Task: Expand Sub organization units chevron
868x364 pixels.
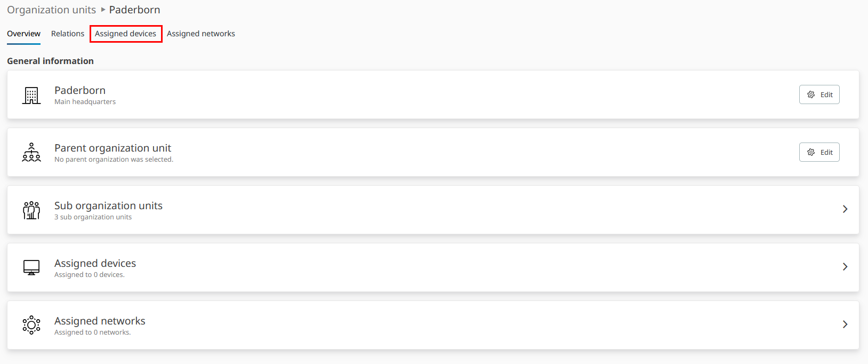Action: [845, 209]
